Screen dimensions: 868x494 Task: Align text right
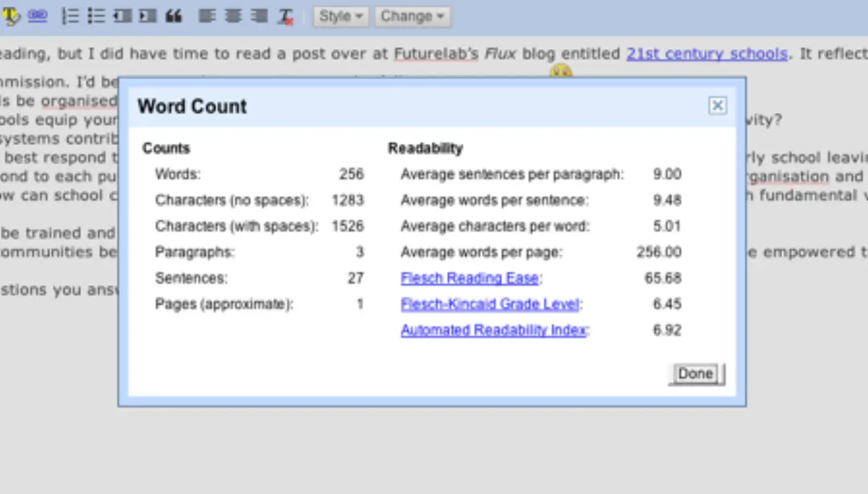click(259, 16)
